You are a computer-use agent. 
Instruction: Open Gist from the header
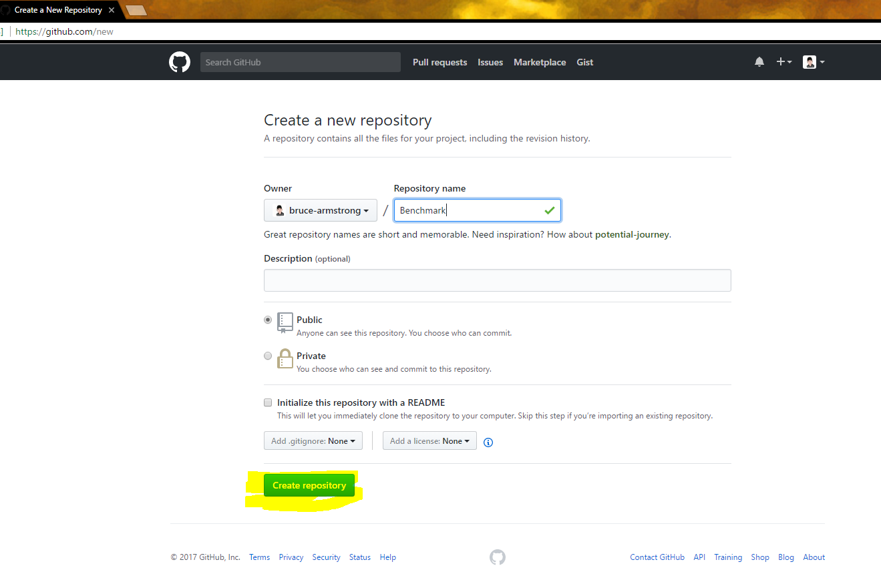tap(585, 62)
